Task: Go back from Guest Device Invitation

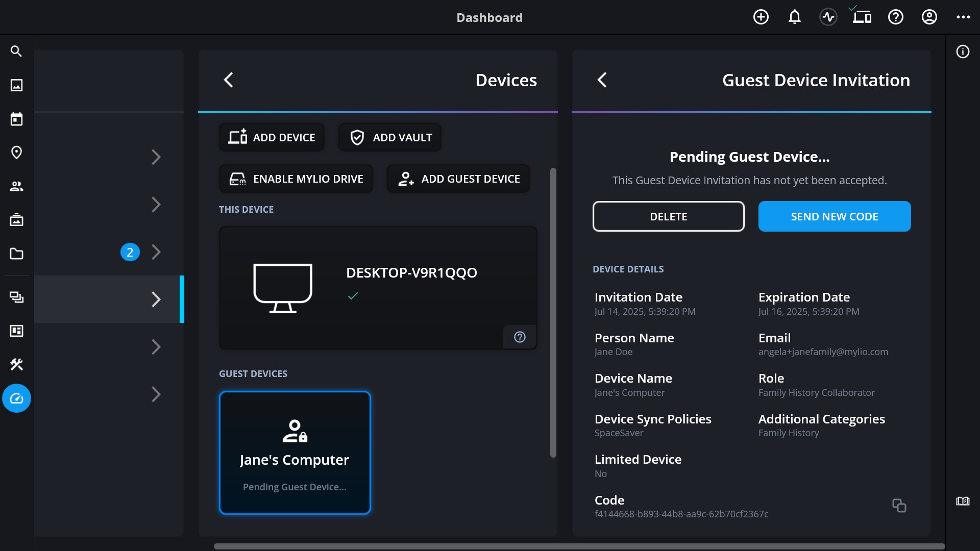Action: pyautogui.click(x=602, y=80)
